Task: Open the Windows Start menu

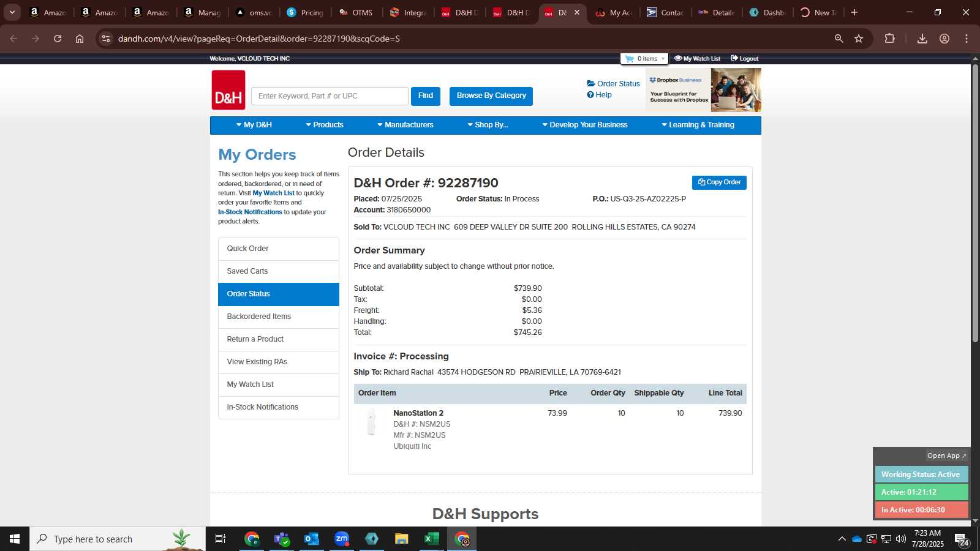Action: 15,539
